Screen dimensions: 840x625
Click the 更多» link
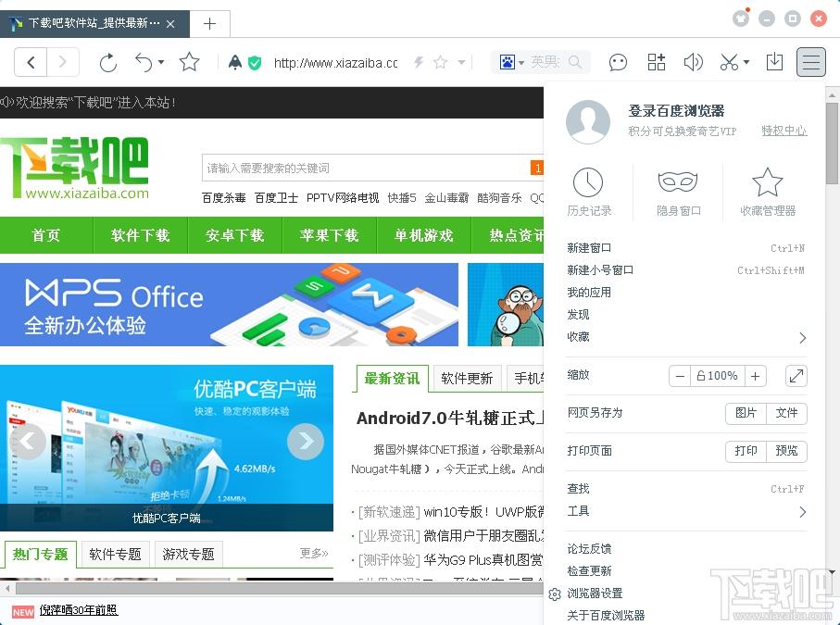click(314, 553)
